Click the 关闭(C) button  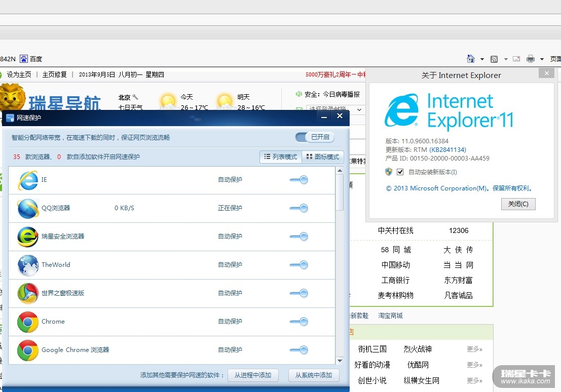(x=518, y=204)
